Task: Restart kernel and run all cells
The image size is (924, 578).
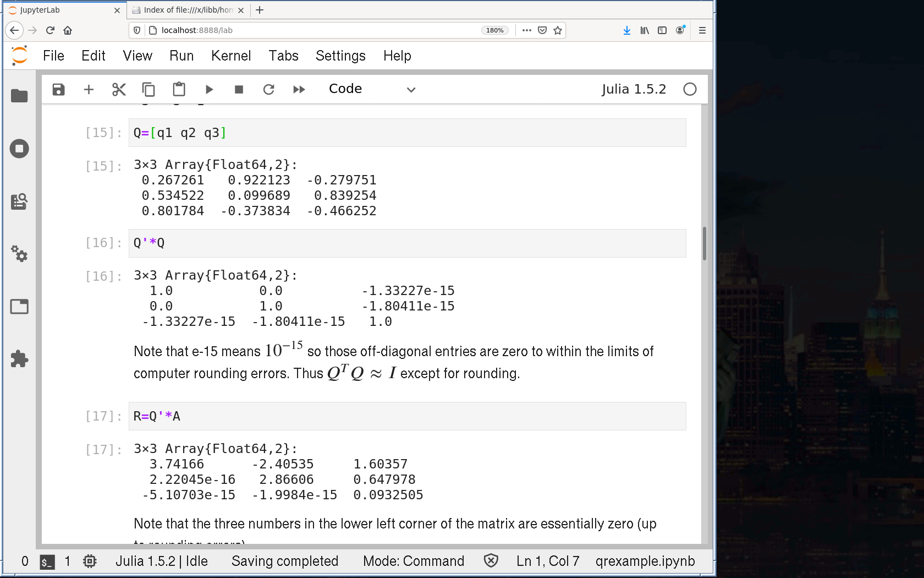Action: 299,89
